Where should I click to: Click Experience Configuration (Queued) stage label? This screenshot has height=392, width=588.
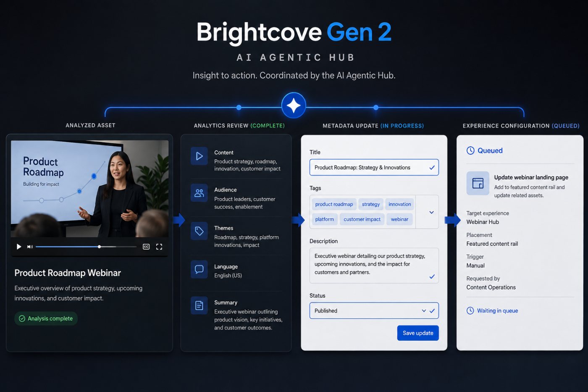click(521, 126)
